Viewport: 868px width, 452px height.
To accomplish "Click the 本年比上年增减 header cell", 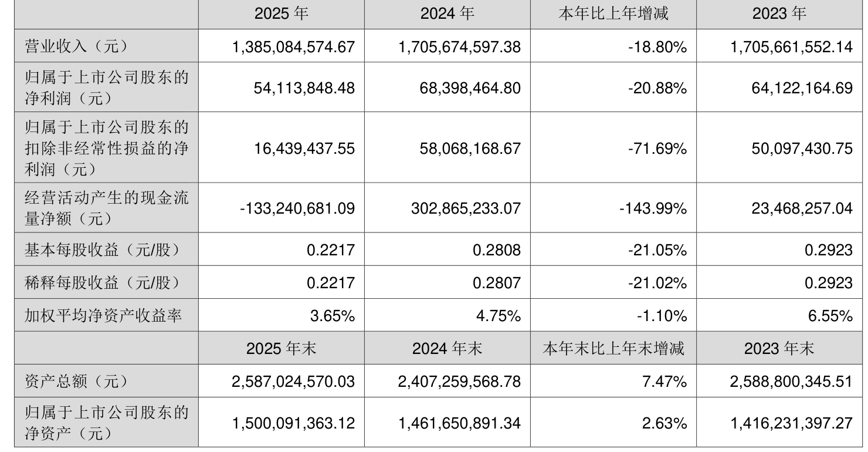I will [x=613, y=14].
